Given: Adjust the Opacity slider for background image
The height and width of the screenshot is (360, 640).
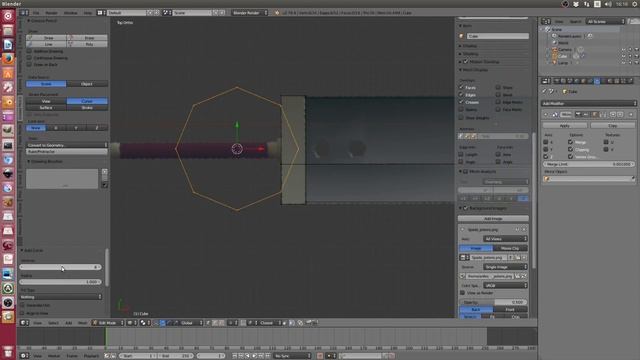Looking at the screenshot, I should click(493, 302).
